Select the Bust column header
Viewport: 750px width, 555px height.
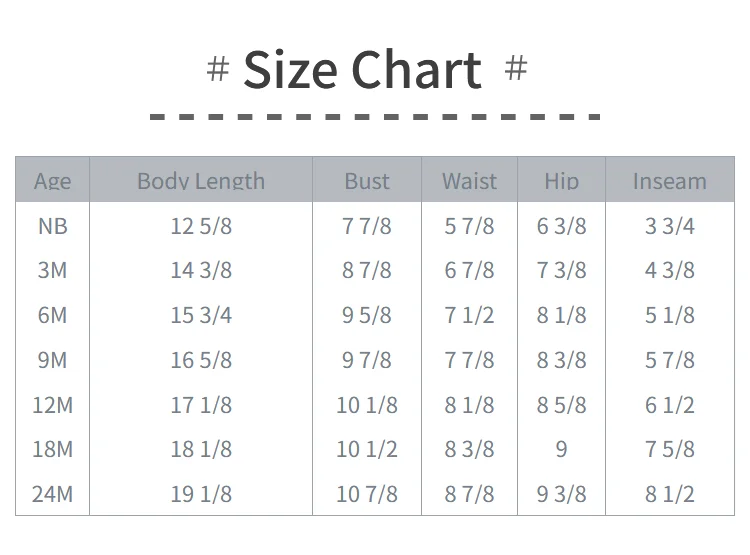[367, 181]
